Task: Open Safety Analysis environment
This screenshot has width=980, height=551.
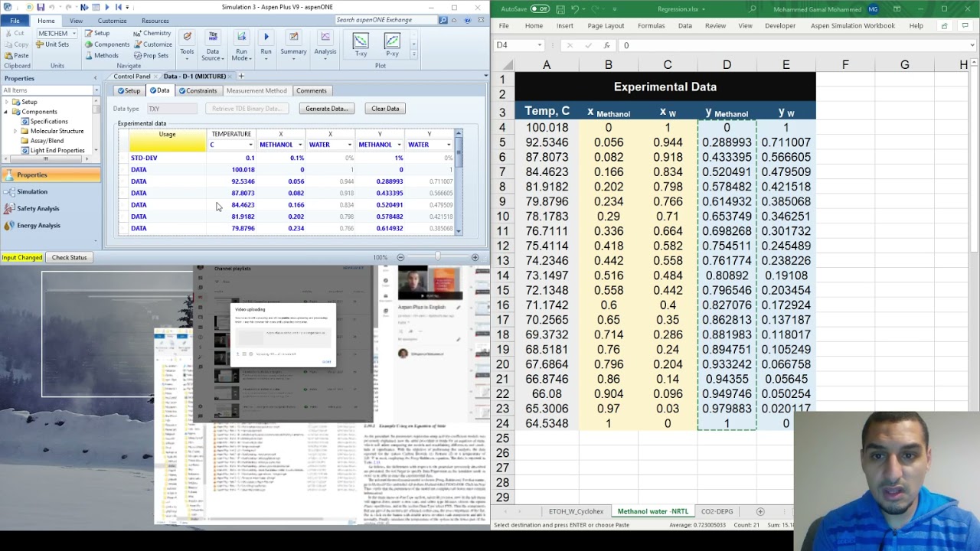Action: click(x=51, y=209)
